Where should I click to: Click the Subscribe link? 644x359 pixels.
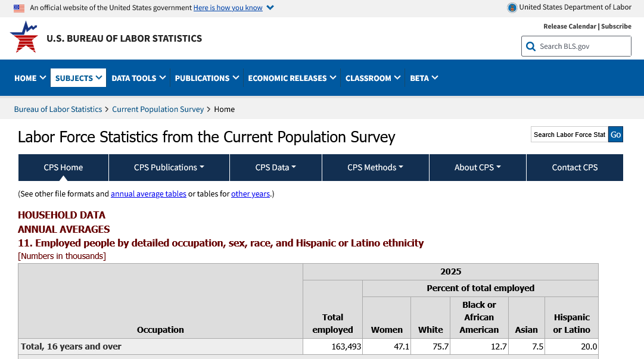(616, 26)
